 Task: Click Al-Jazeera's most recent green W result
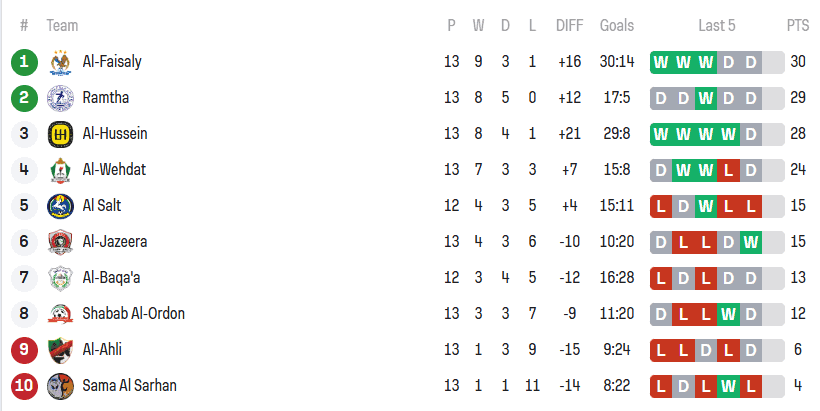point(751,242)
